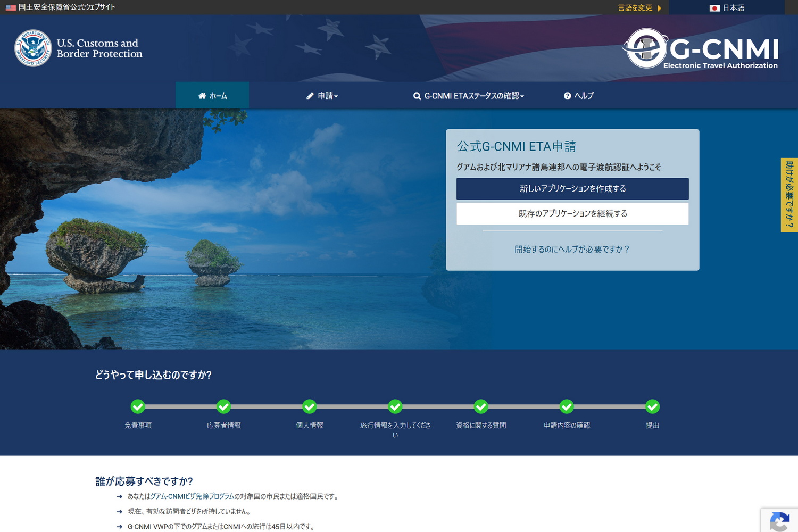Image resolution: width=798 pixels, height=532 pixels.
Task: Click the green checkmark above 提出
Action: coord(652,406)
